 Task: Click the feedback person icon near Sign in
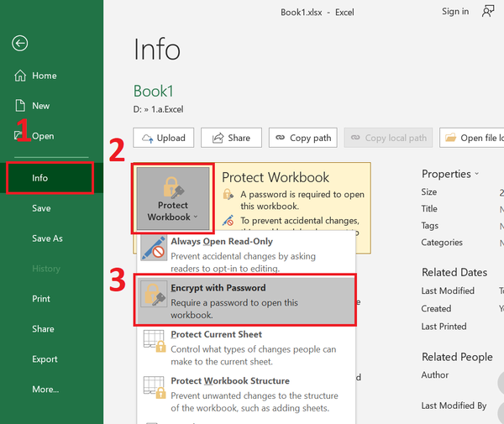[487, 12]
